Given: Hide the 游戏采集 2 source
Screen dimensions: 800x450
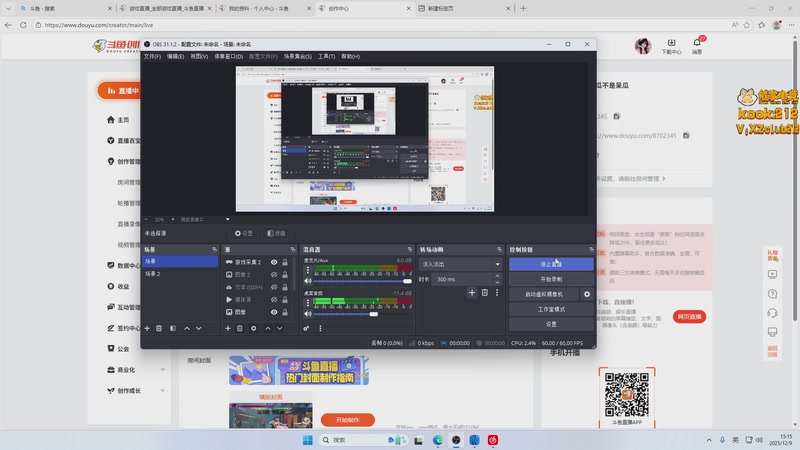Looking at the screenshot, I should 274,262.
